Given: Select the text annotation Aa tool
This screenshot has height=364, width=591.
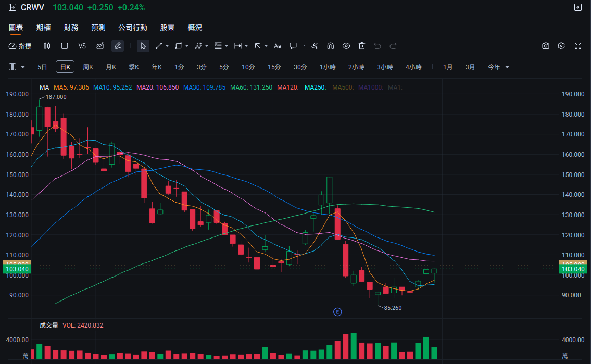Looking at the screenshot, I should click(278, 46).
